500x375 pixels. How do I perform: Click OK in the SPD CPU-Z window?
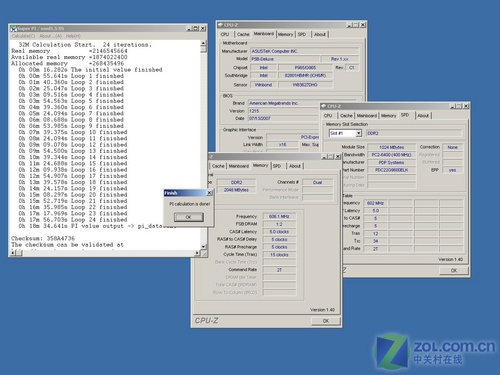(454, 270)
